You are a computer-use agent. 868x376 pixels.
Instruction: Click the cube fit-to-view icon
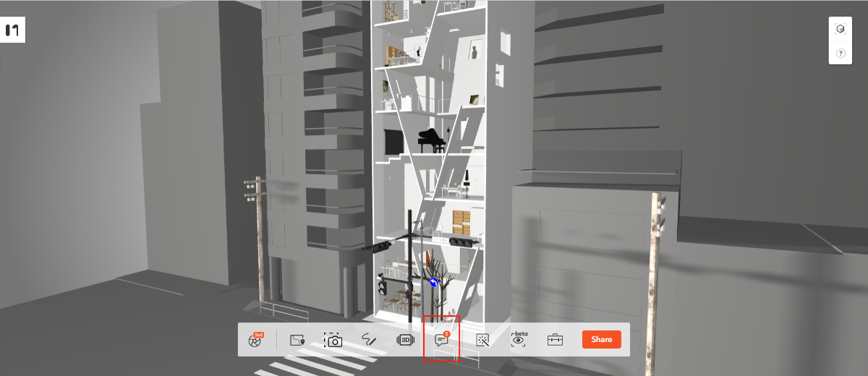pyautogui.click(x=840, y=29)
